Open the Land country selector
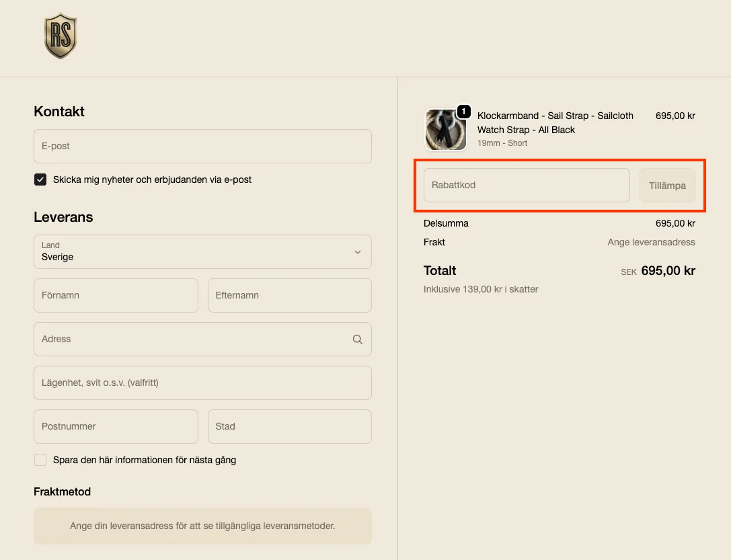 click(202, 251)
